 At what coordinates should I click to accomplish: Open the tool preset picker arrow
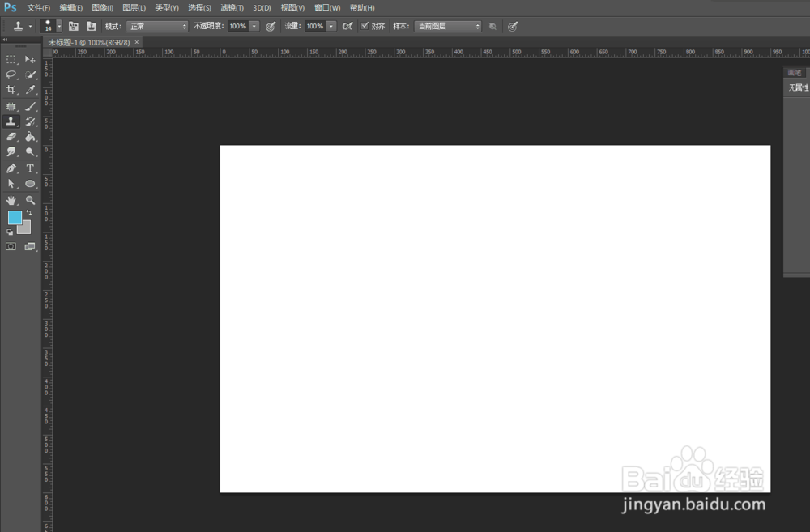click(x=30, y=27)
